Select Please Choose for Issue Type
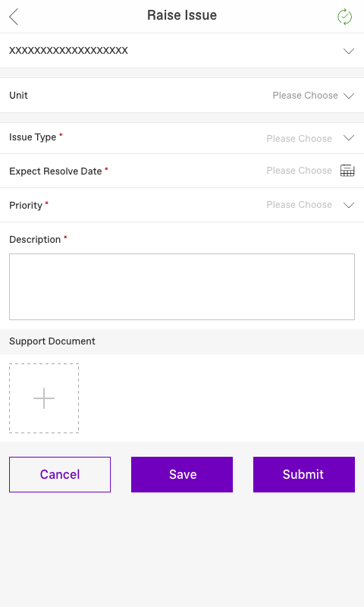364x607 pixels. pos(299,139)
